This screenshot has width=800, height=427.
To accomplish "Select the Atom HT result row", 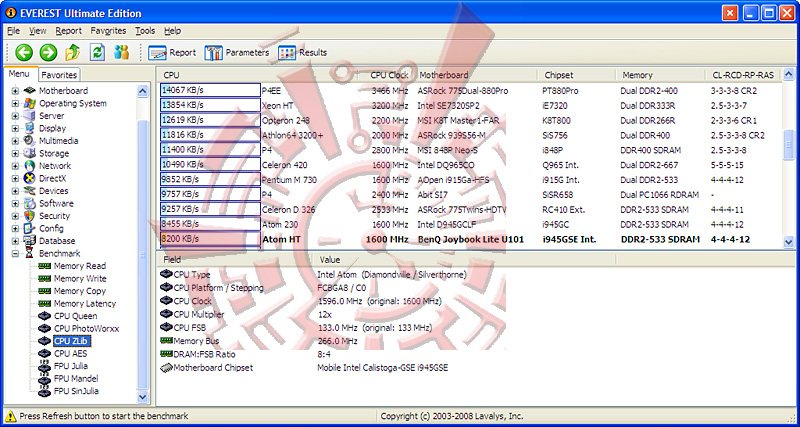I will click(470, 239).
